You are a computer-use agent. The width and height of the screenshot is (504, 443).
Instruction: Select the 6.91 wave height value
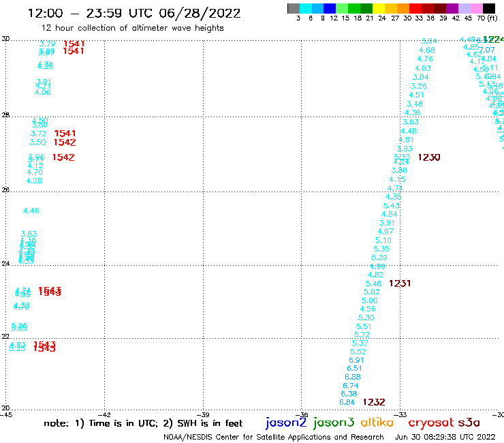356,361
